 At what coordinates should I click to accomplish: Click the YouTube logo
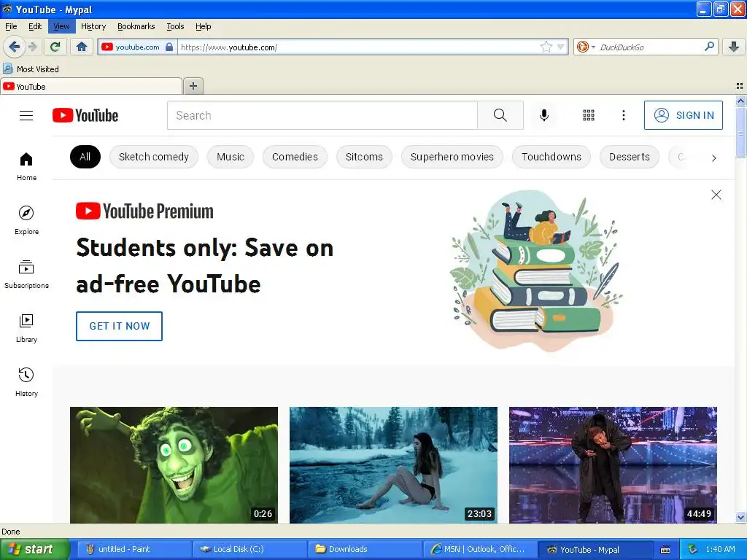(x=85, y=115)
